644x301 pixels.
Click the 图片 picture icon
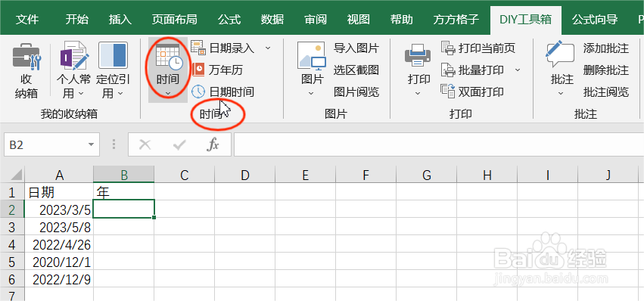point(312,56)
